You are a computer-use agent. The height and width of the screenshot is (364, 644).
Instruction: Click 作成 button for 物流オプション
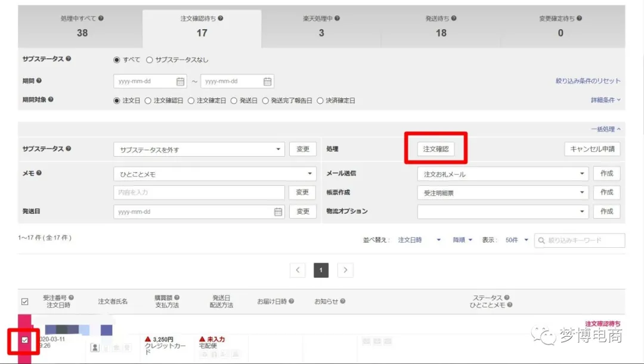click(606, 211)
